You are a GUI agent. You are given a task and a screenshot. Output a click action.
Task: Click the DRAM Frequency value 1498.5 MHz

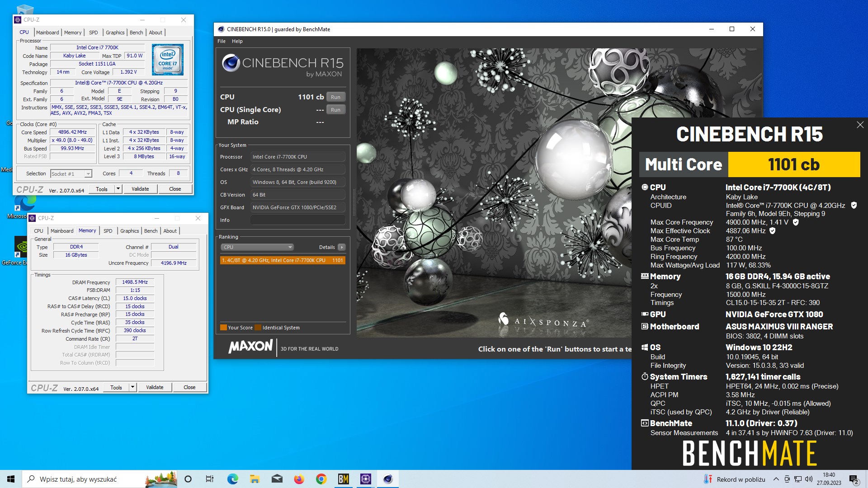[x=135, y=282]
